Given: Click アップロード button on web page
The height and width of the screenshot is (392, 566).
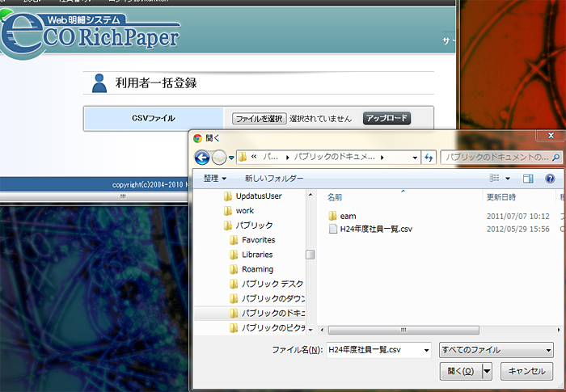Looking at the screenshot, I should pyautogui.click(x=386, y=118).
